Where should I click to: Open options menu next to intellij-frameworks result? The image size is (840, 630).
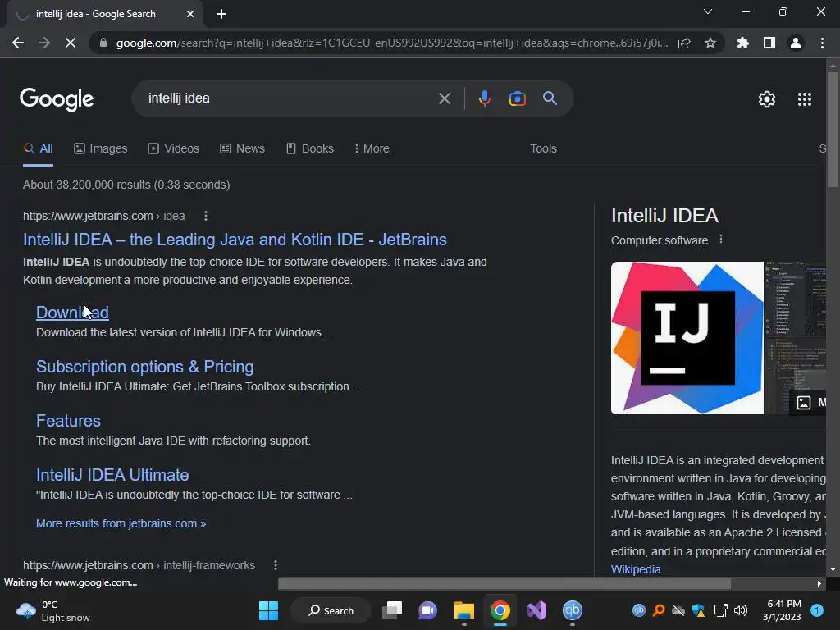point(276,564)
